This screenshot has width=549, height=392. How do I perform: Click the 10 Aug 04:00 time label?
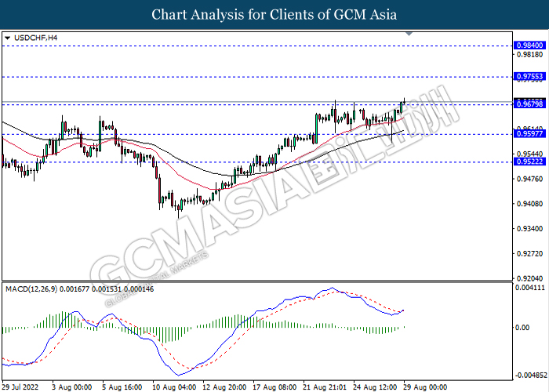tap(174, 387)
